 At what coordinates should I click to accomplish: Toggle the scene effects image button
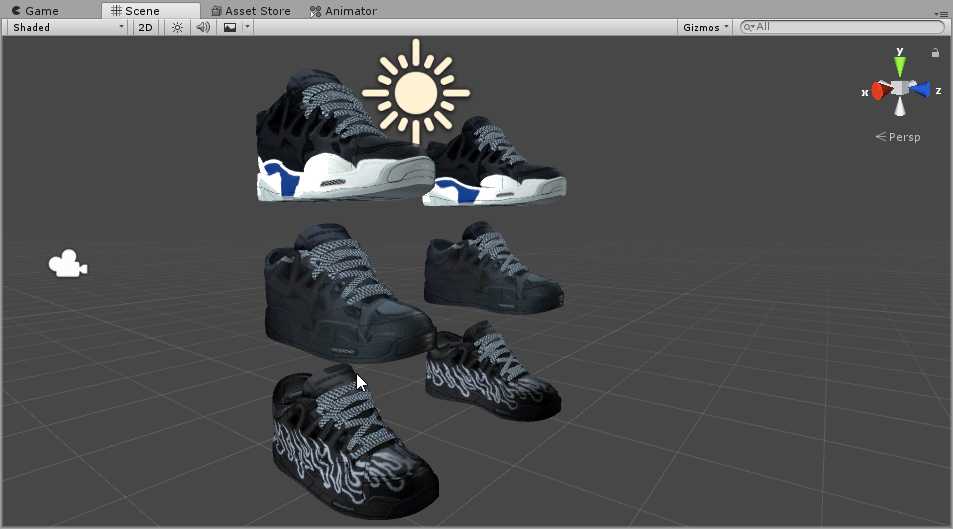230,27
